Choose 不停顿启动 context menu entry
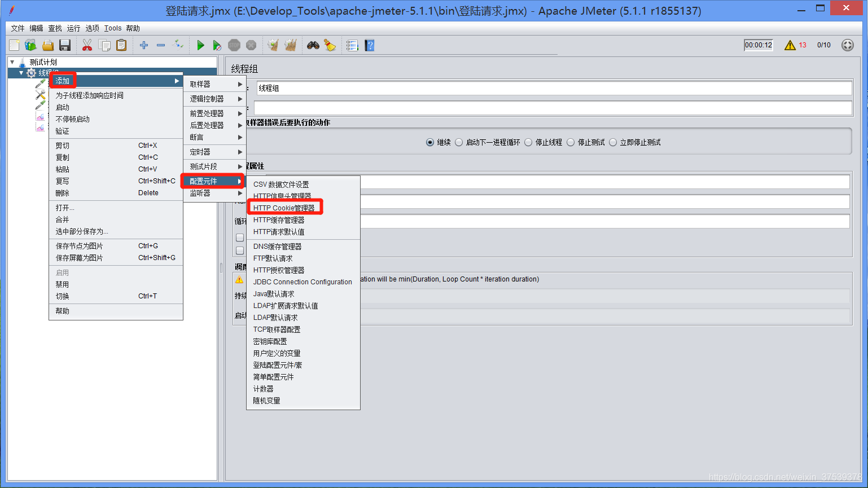868x488 pixels. 116,119
